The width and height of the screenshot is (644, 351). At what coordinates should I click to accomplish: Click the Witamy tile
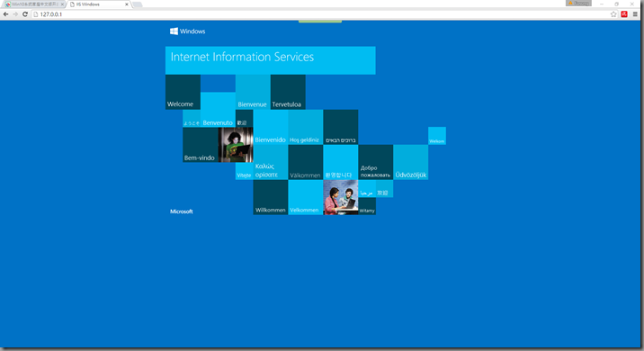(367, 206)
